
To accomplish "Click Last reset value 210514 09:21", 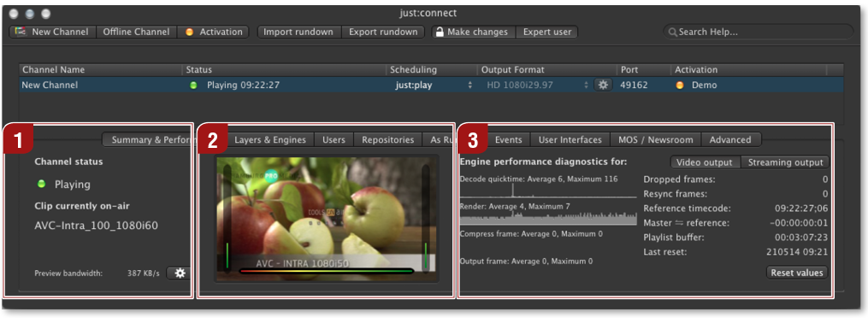I will 797,251.
